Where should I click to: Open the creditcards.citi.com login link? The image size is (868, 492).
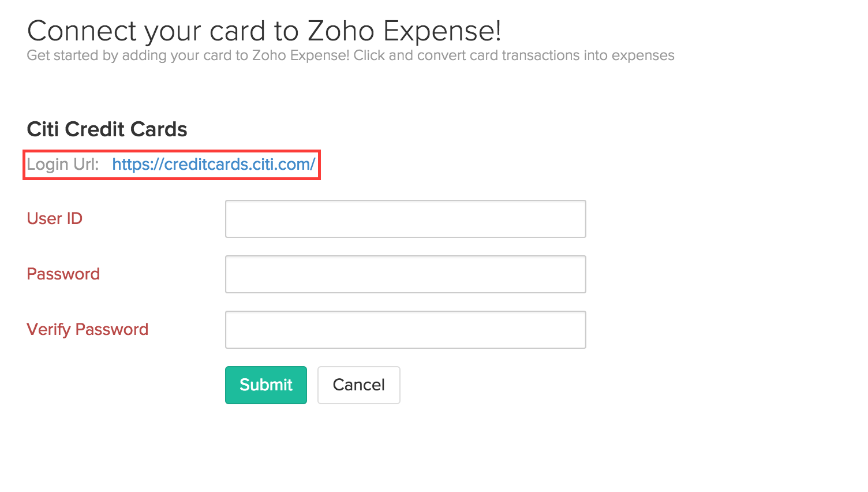[x=214, y=165]
